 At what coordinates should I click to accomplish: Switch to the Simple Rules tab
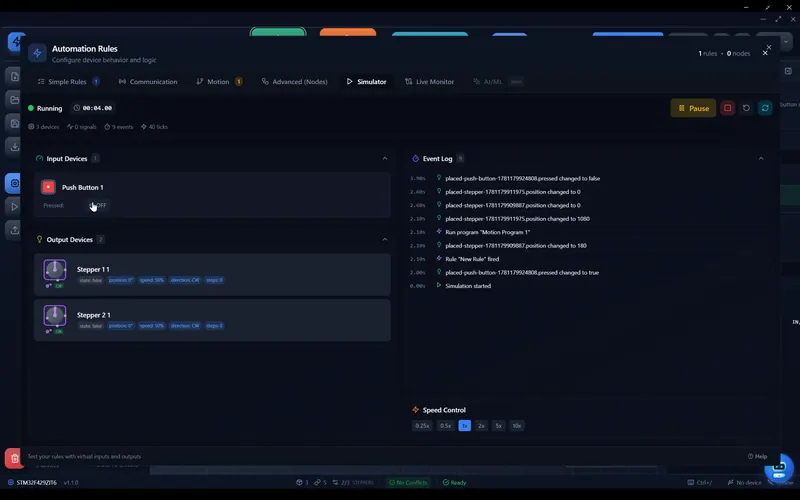(68, 82)
